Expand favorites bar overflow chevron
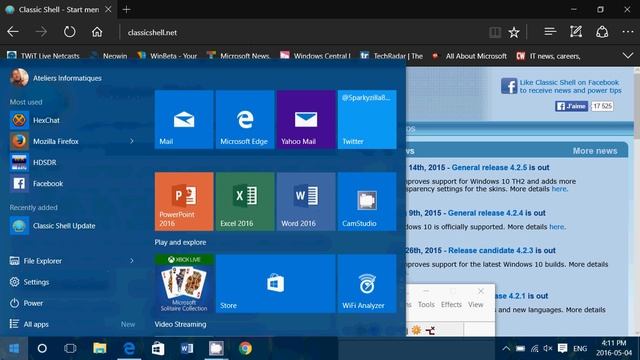 (x=628, y=56)
